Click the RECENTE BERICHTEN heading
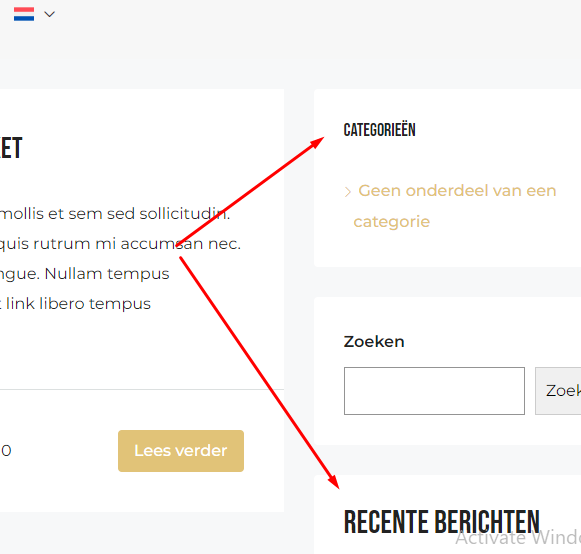The height and width of the screenshot is (554, 581). click(x=442, y=522)
